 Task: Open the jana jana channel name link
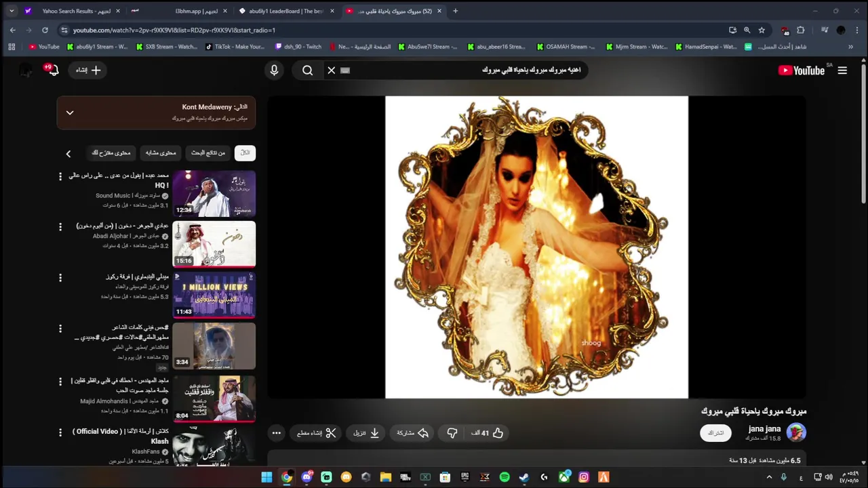[764, 429]
